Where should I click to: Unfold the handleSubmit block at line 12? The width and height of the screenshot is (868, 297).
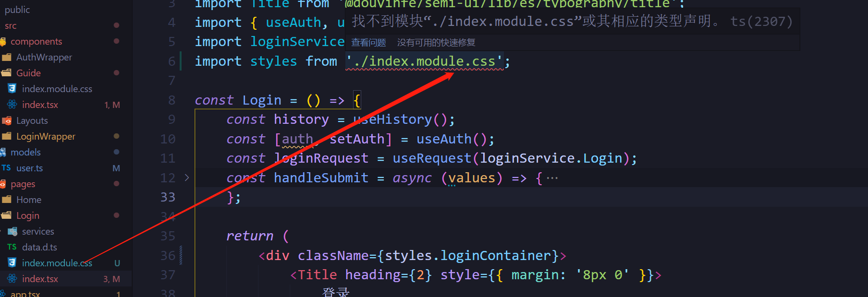187,178
